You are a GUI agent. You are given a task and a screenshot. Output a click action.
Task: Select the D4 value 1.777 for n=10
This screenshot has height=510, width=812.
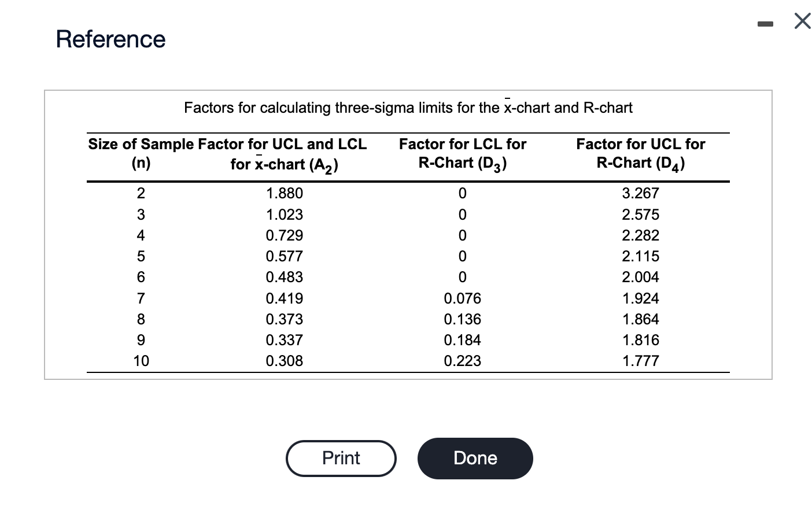tap(640, 361)
